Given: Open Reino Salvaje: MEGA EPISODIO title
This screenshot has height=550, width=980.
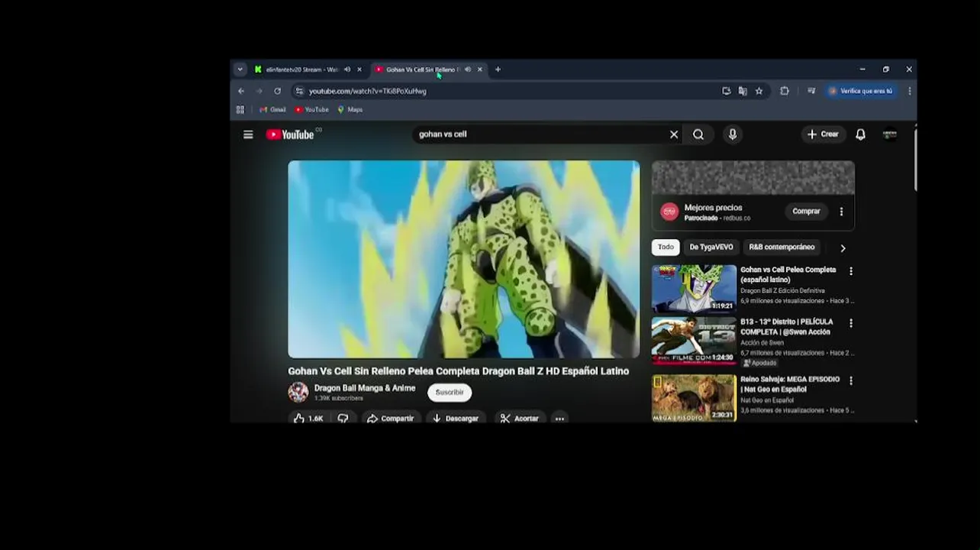Looking at the screenshot, I should click(790, 384).
